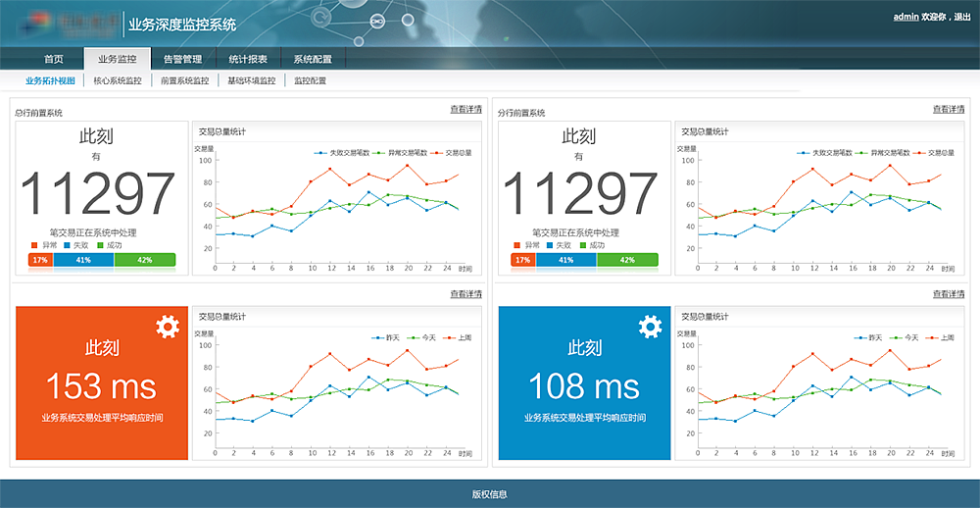This screenshot has width=980, height=508.
Task: Open the 监控配置 sub-tab
Action: coord(310,80)
